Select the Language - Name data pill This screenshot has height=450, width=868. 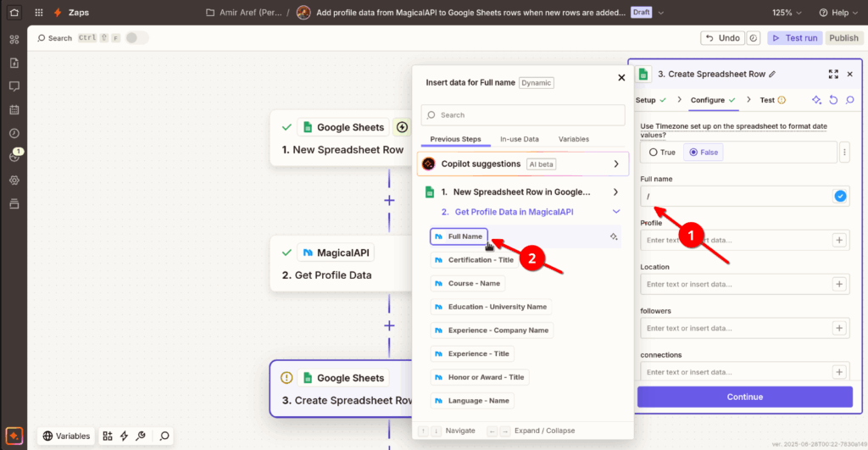[x=472, y=401]
